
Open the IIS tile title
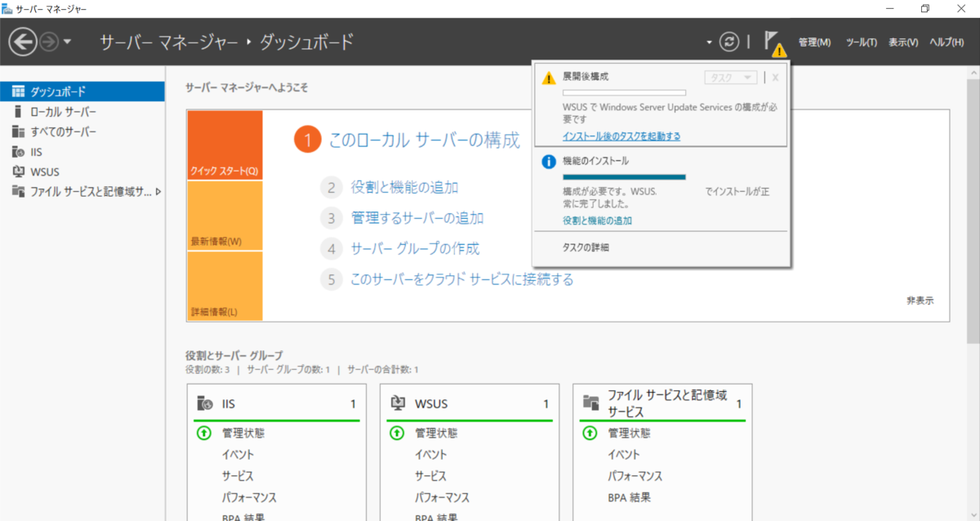click(x=229, y=403)
